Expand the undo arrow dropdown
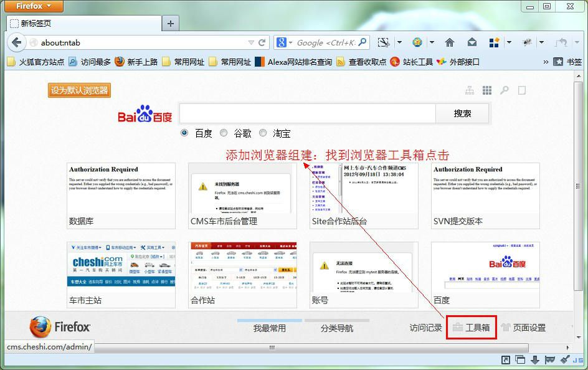 pyautogui.click(x=577, y=42)
